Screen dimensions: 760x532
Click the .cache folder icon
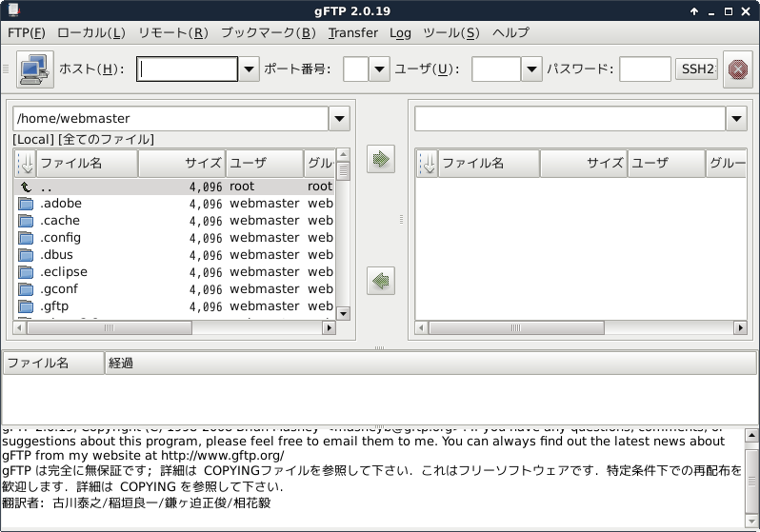(26, 221)
